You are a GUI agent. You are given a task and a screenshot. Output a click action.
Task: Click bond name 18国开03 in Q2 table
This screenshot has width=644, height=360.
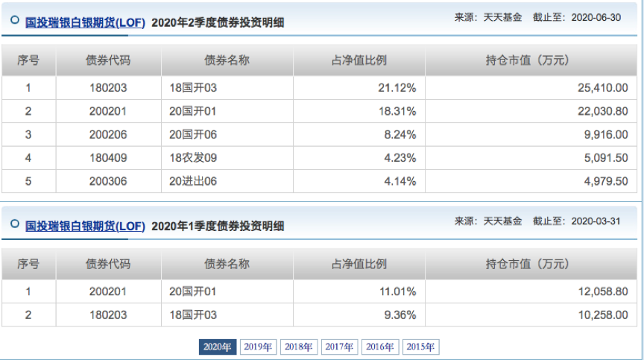click(193, 88)
